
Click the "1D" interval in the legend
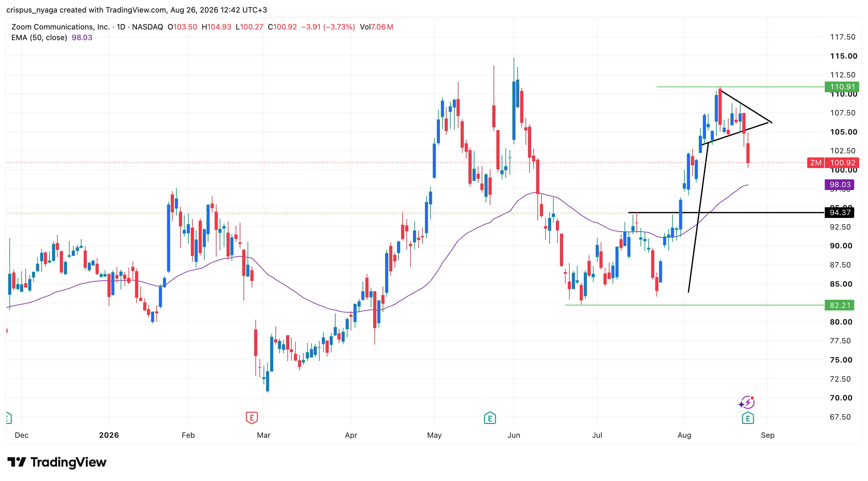121,27
